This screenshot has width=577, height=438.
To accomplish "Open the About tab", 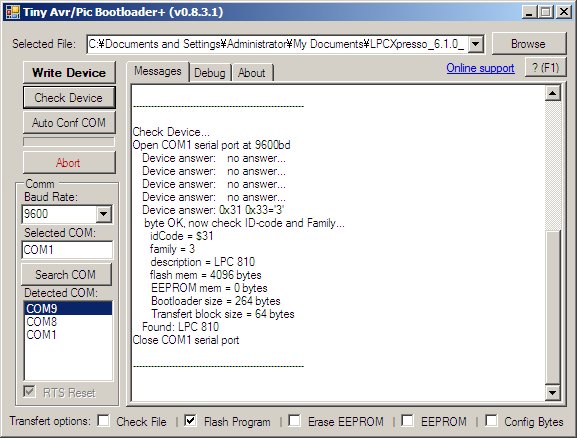I will tap(252, 73).
